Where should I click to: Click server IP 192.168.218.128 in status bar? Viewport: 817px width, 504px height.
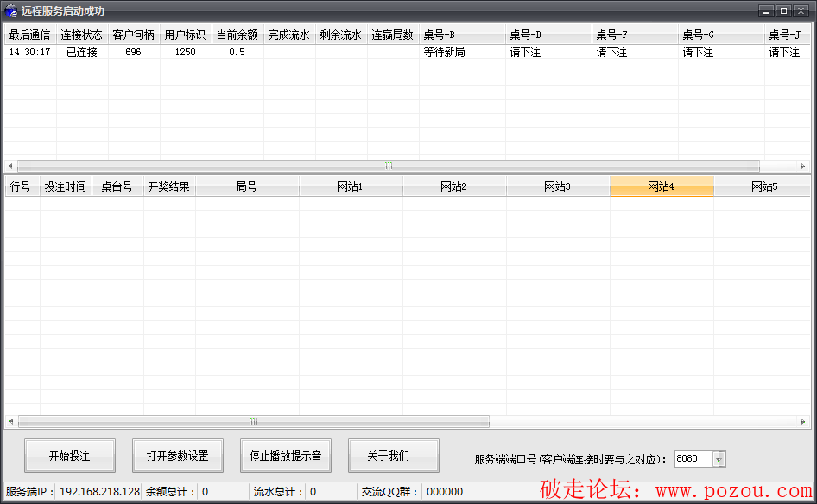coord(99,492)
